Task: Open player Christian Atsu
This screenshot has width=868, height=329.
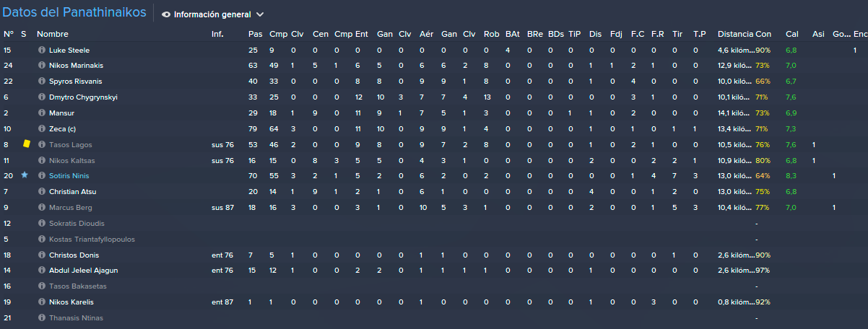Action: click(72, 192)
